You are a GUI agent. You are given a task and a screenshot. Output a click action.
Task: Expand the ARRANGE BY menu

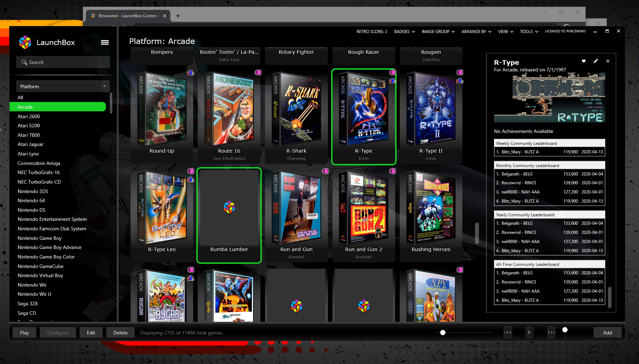pos(476,32)
